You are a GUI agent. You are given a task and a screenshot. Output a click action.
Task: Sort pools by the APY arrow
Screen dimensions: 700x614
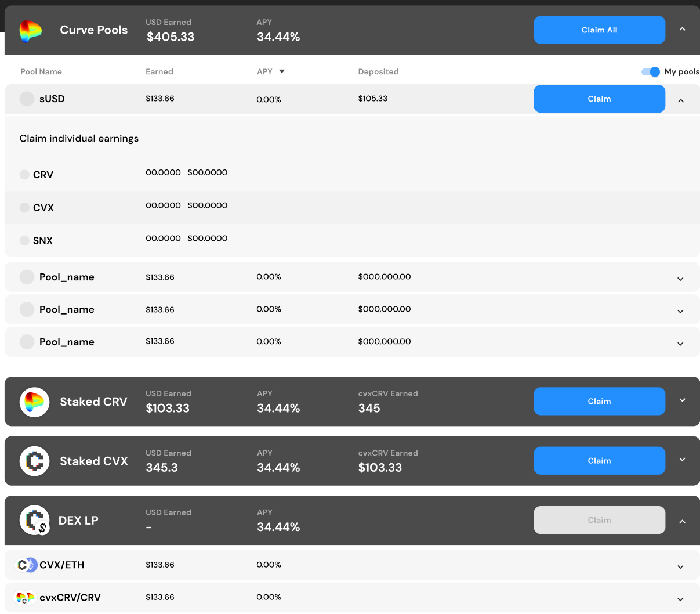tap(282, 71)
